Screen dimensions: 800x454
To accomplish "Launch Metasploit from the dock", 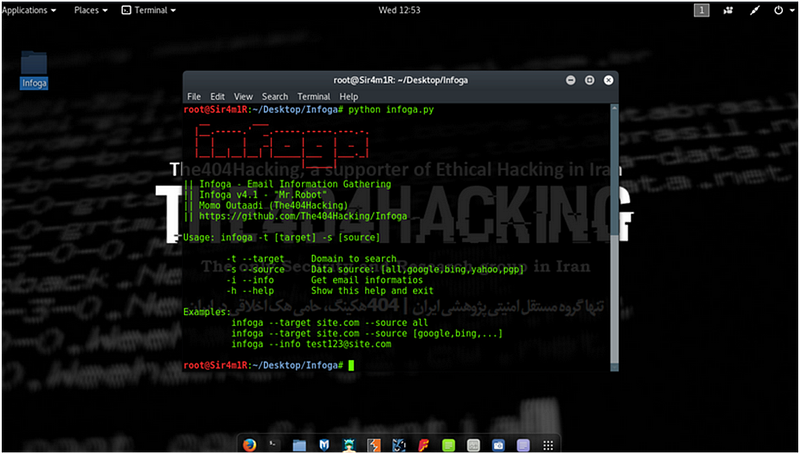I will coord(324,445).
